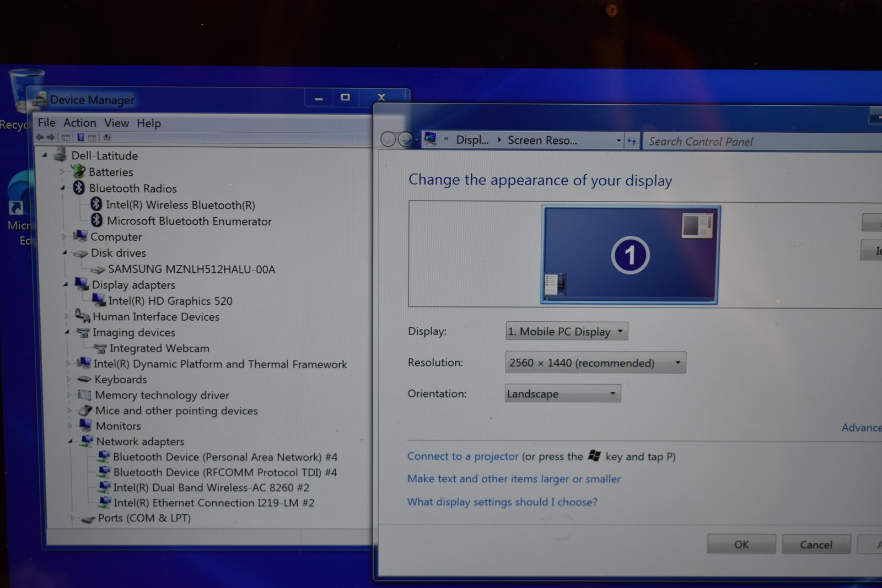Click the refresh button beside address bar
882x588 pixels.
coord(632,141)
